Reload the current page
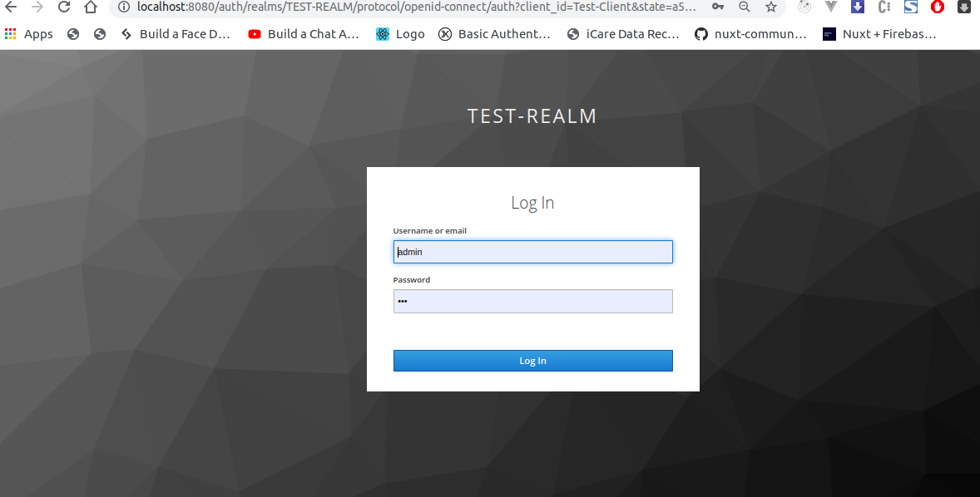This screenshot has width=980, height=497. (x=63, y=7)
